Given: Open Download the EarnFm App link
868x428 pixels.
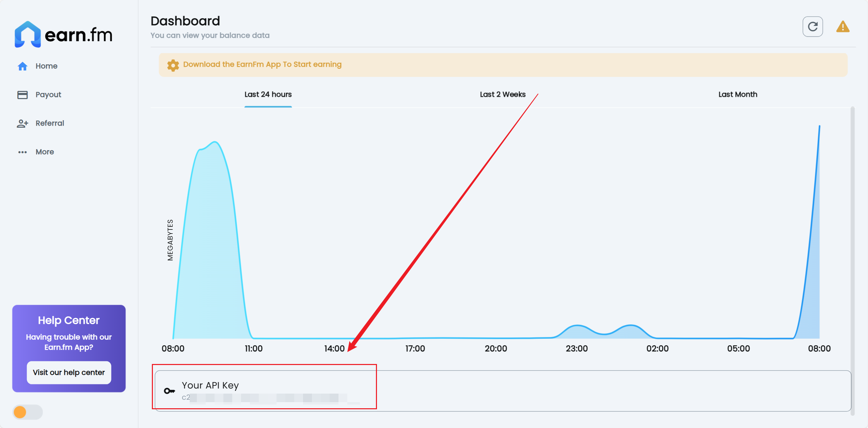Looking at the screenshot, I should point(262,64).
